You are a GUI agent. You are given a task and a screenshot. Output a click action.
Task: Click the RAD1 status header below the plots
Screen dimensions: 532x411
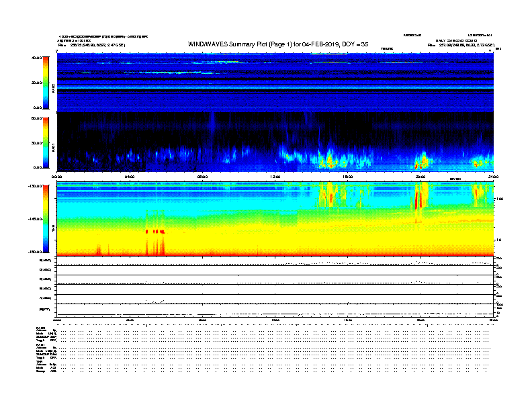40,345
